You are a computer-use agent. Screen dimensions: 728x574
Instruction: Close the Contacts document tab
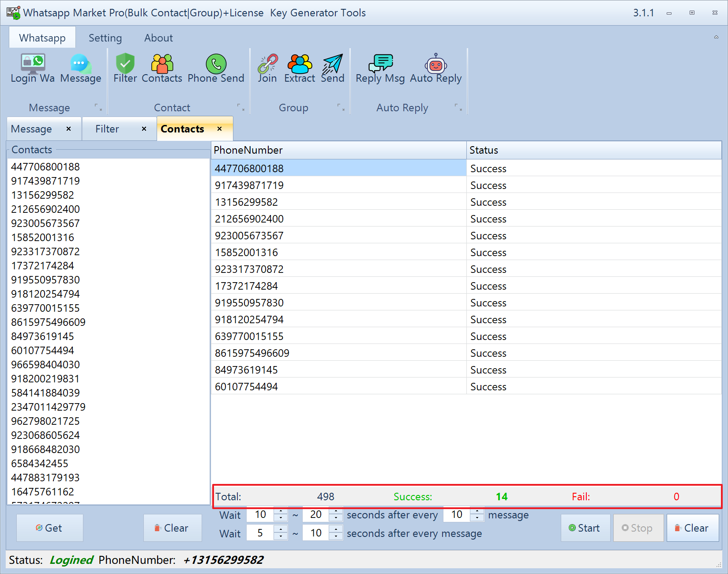(x=219, y=128)
